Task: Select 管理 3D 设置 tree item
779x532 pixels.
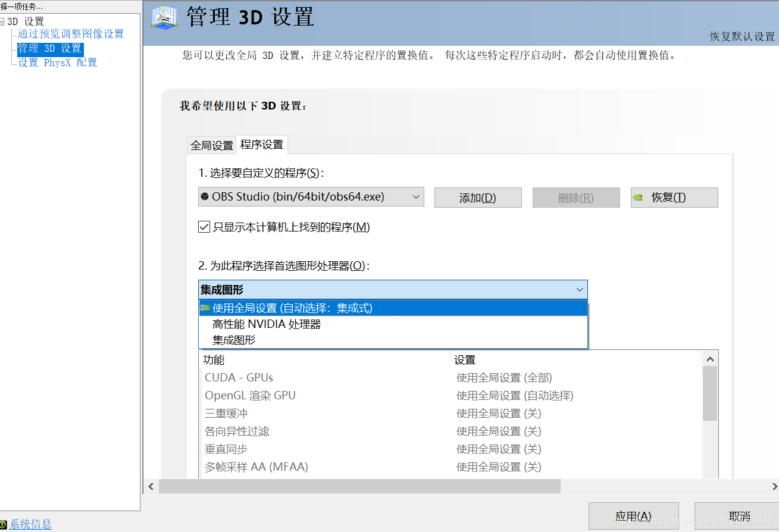Action: pyautogui.click(x=49, y=48)
